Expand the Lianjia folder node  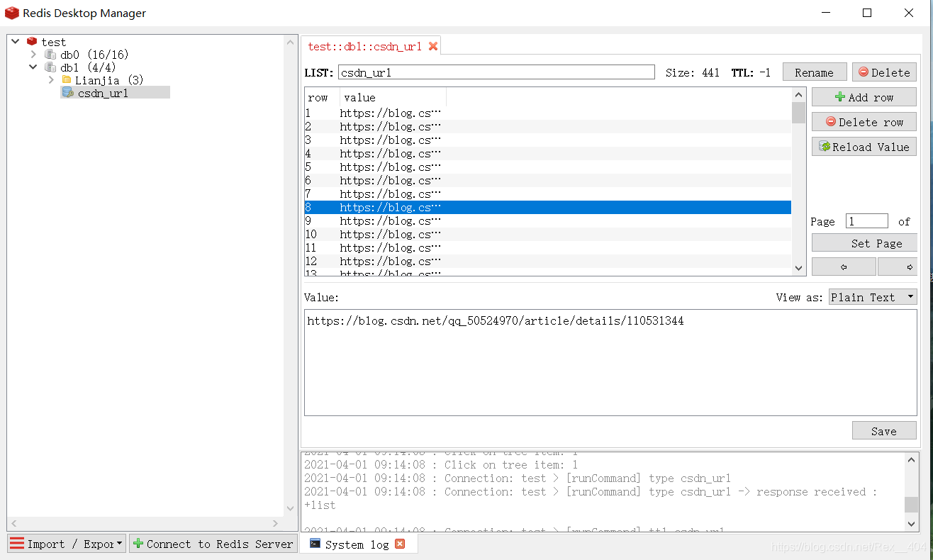[50, 79]
